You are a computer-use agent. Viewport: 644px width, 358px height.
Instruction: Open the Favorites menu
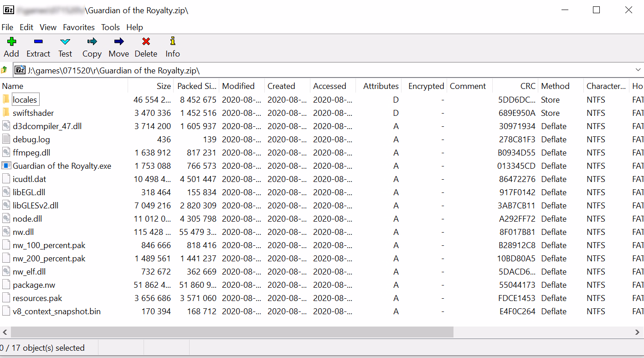79,27
